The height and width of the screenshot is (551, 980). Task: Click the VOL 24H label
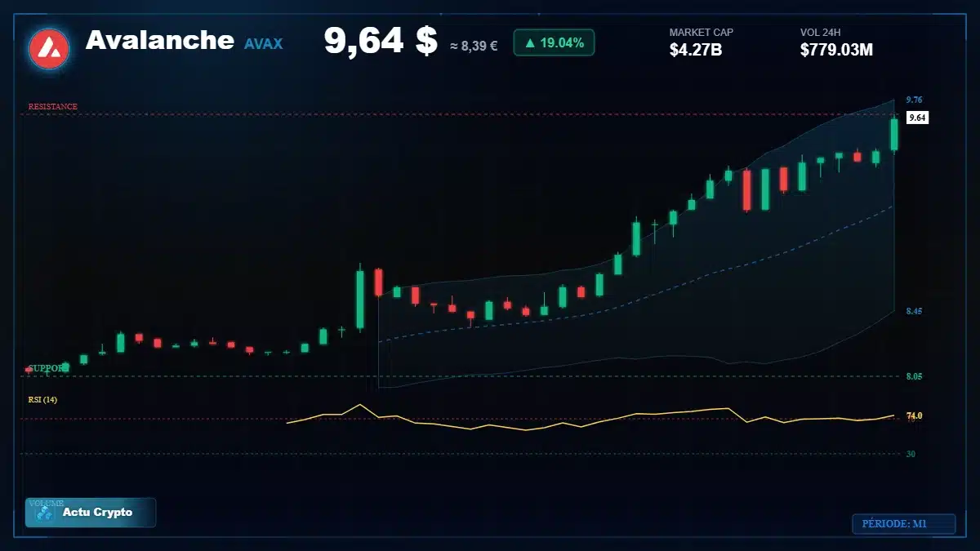click(821, 33)
